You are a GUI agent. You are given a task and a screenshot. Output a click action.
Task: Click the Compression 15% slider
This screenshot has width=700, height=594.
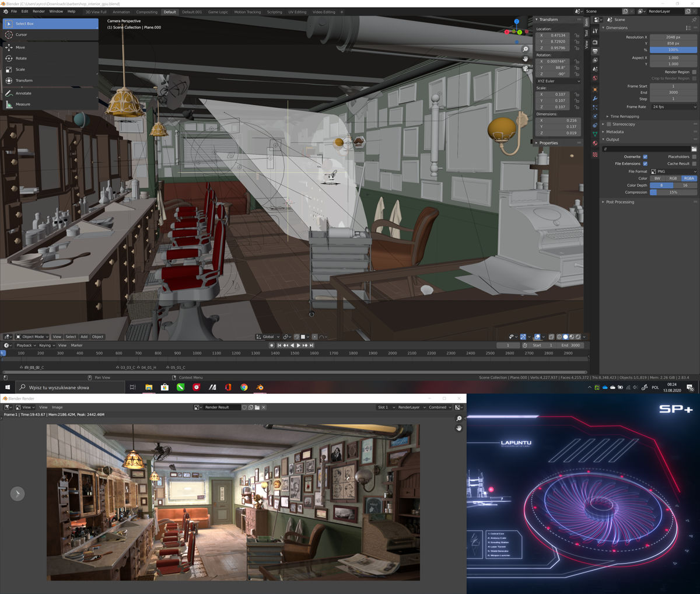coord(673,192)
